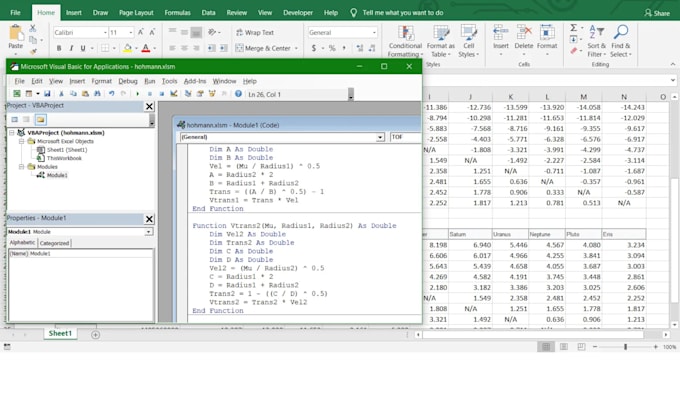Collapse the Modules folder node
This screenshot has height=409, width=680.
(21, 167)
